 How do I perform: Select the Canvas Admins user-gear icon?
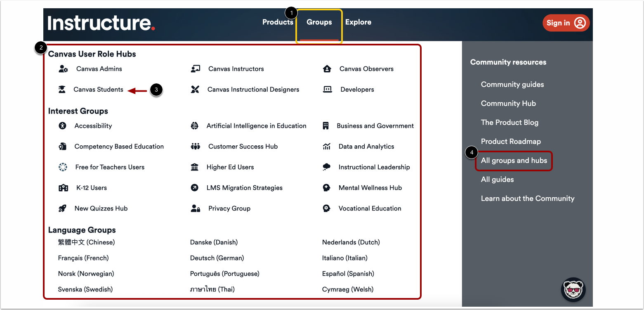point(63,69)
